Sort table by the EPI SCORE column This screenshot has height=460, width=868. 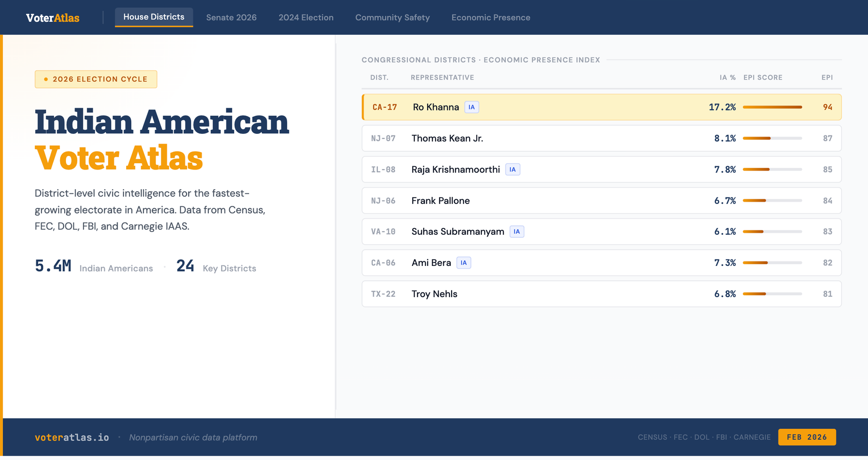(763, 77)
